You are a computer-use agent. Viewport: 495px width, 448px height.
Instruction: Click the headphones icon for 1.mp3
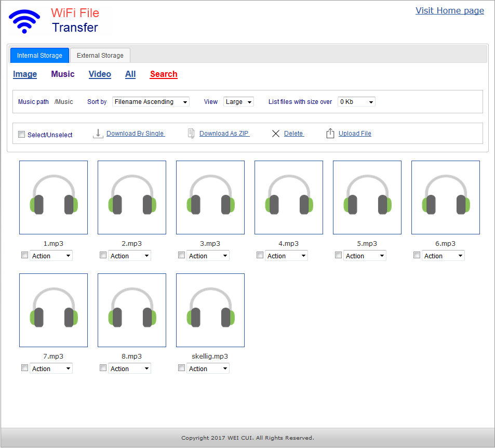click(53, 197)
